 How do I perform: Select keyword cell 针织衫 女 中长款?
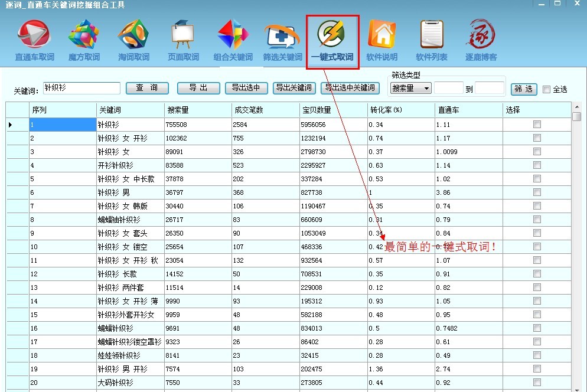(131, 179)
